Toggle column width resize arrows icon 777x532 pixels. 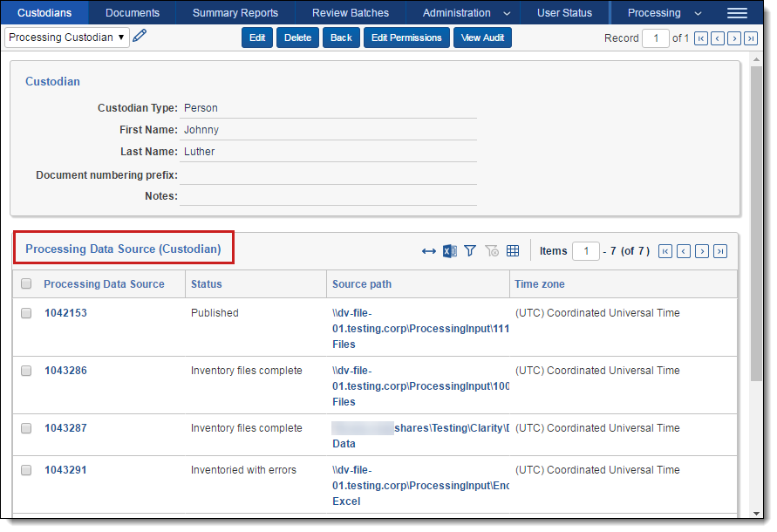tap(428, 251)
